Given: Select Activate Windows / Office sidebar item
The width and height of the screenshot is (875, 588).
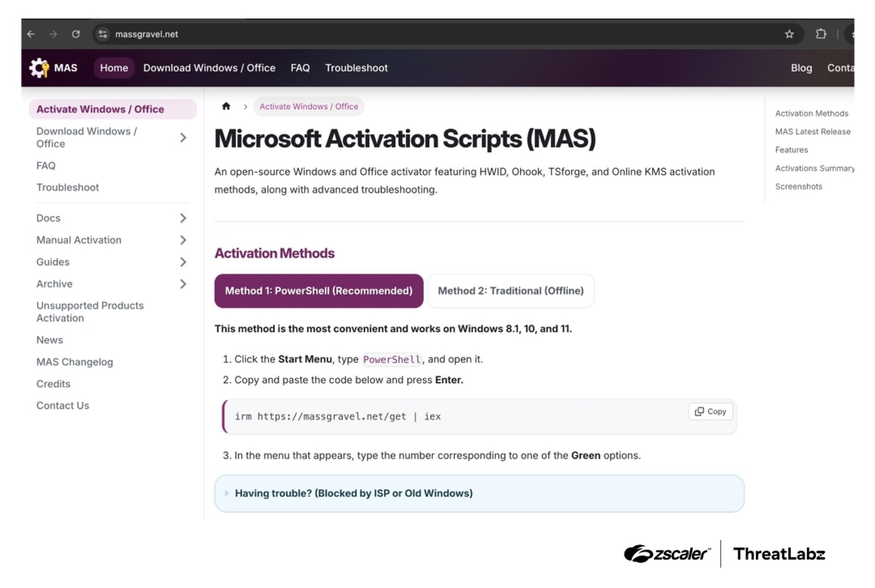Looking at the screenshot, I should pos(112,109).
